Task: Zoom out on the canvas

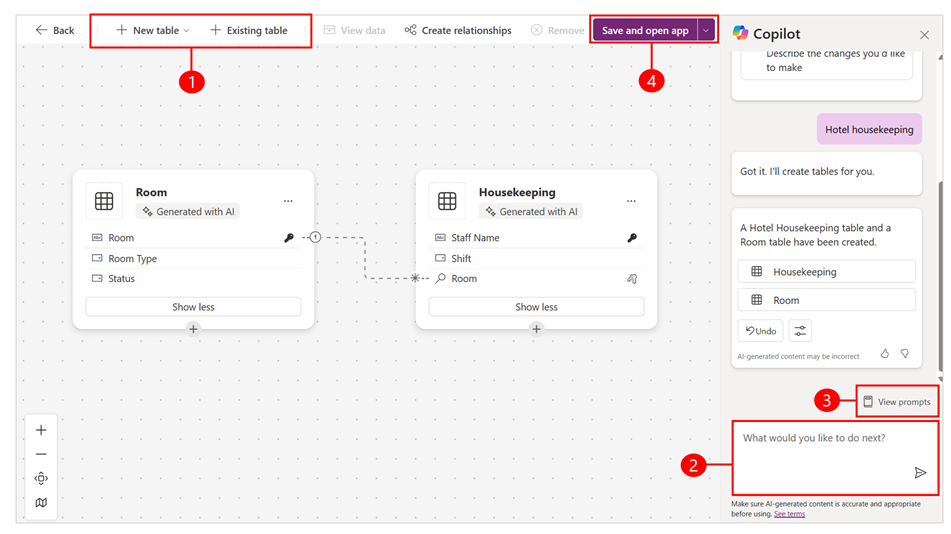Action: (41, 454)
